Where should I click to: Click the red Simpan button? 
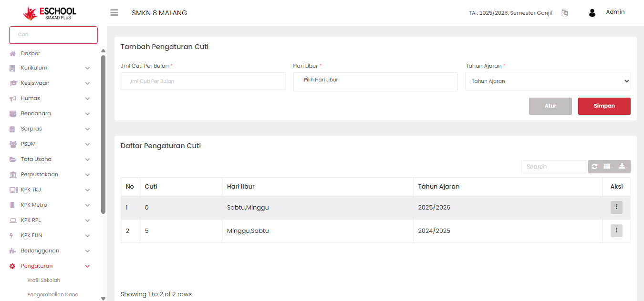click(604, 106)
